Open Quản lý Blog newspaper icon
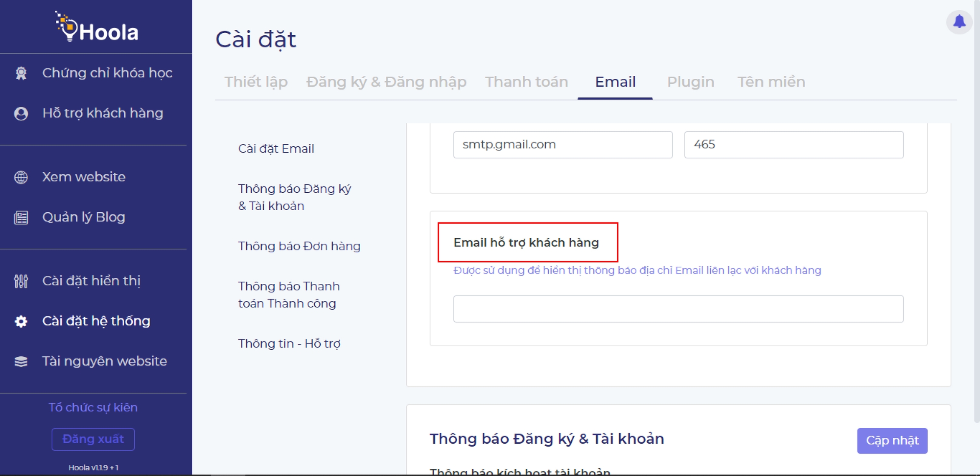This screenshot has width=980, height=476. tap(21, 217)
